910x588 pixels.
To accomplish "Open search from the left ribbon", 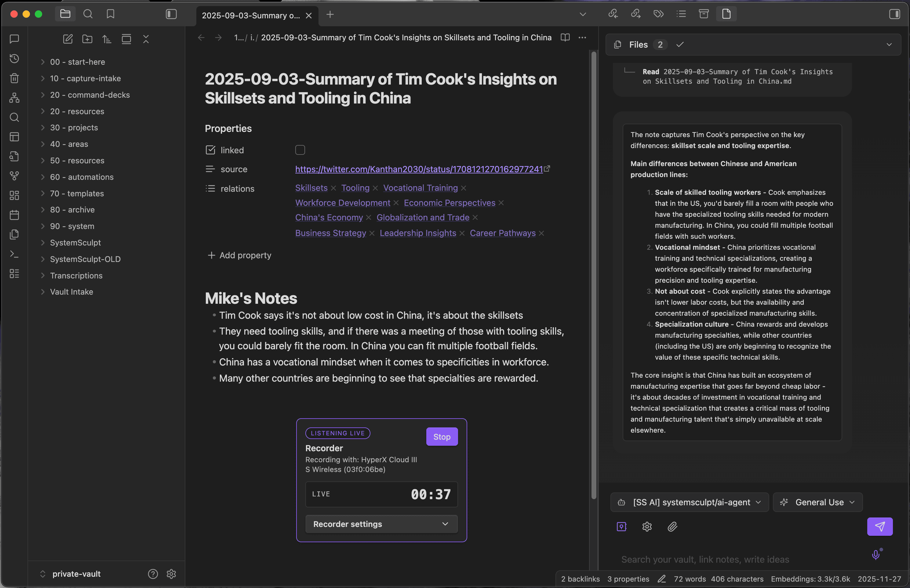I will [14, 117].
